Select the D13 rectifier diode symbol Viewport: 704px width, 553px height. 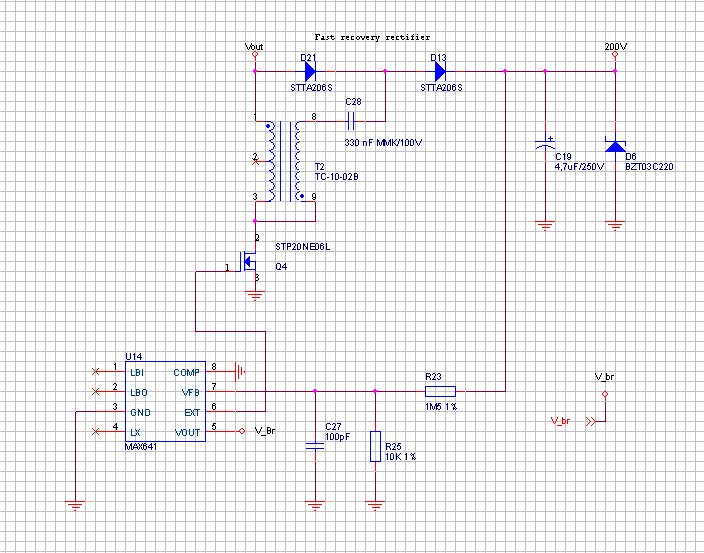pyautogui.click(x=438, y=71)
